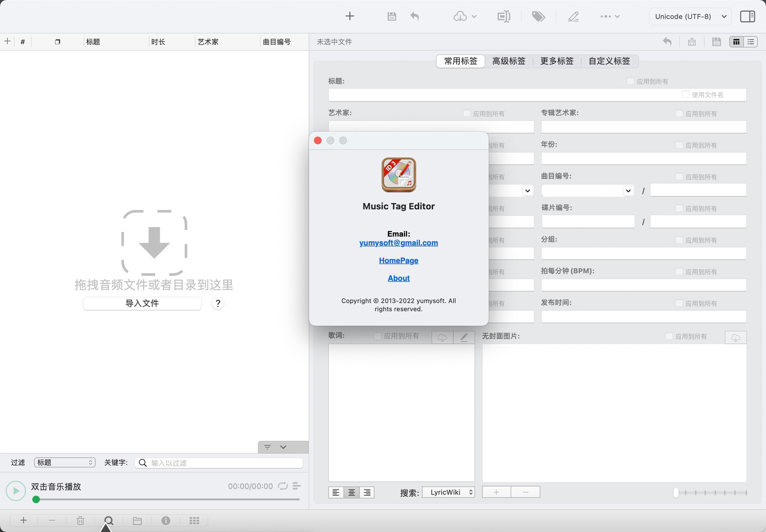Click the remove cover image minus button

click(525, 492)
